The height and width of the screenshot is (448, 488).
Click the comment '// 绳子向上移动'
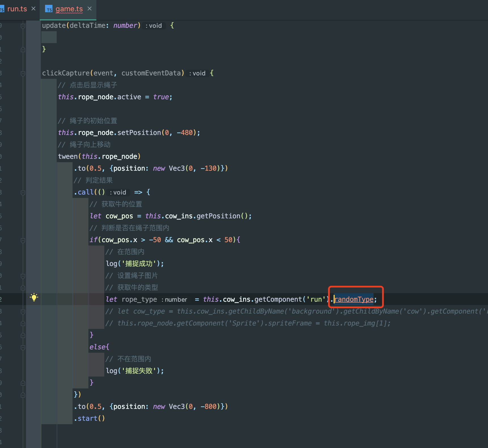click(x=84, y=145)
